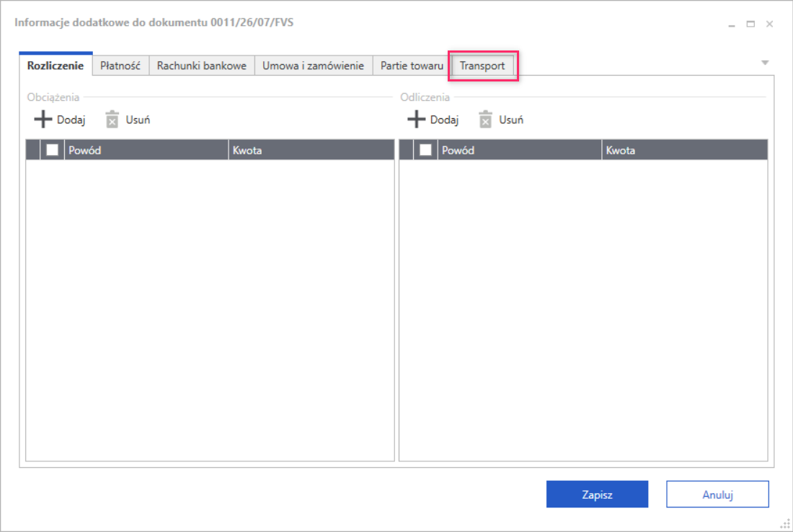The height and width of the screenshot is (532, 793).
Task: Click the Anuluj button
Action: [x=717, y=494]
